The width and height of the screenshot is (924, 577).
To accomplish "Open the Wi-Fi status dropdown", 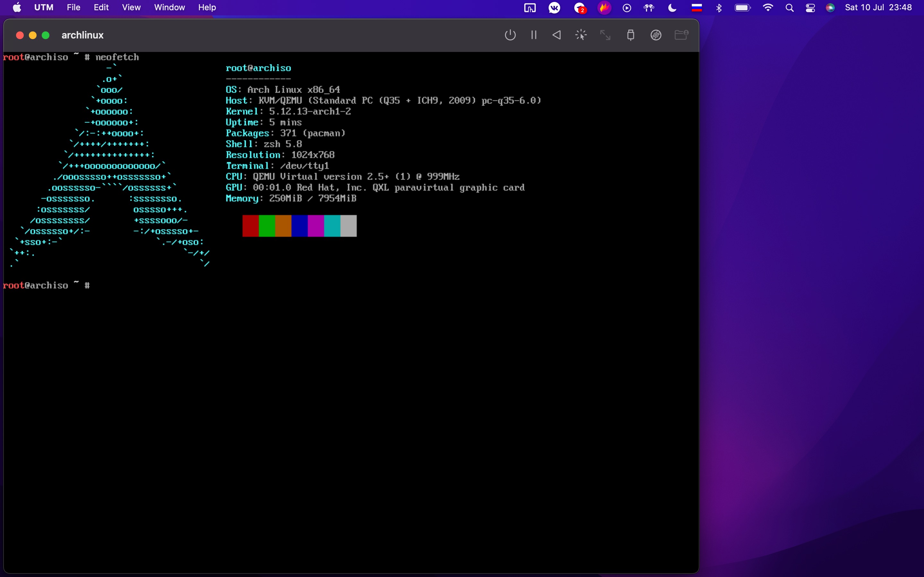I will (767, 8).
